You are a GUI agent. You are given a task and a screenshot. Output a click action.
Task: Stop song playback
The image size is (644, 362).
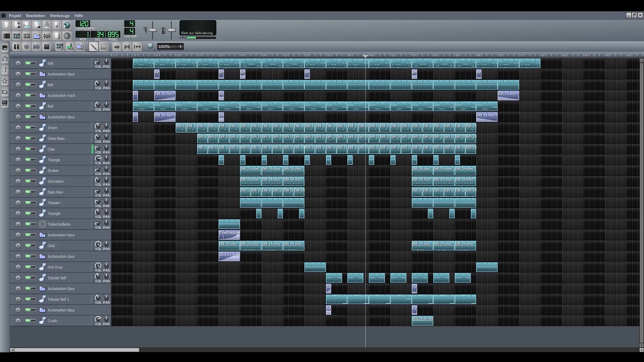(47, 47)
